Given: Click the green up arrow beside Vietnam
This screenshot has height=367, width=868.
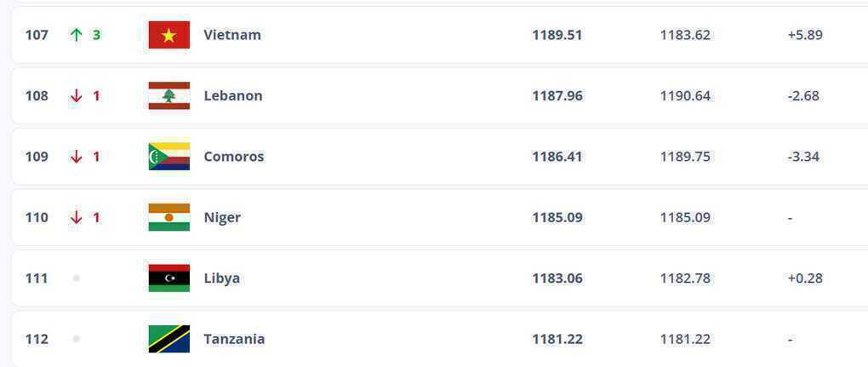Looking at the screenshot, I should coord(77,35).
